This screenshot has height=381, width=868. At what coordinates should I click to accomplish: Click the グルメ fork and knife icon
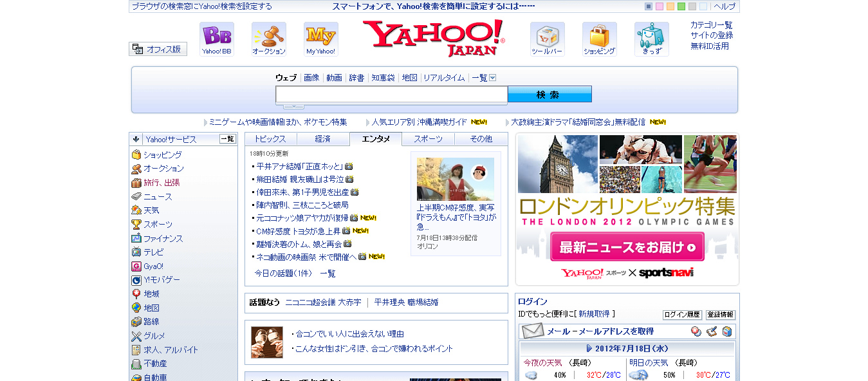(x=136, y=336)
